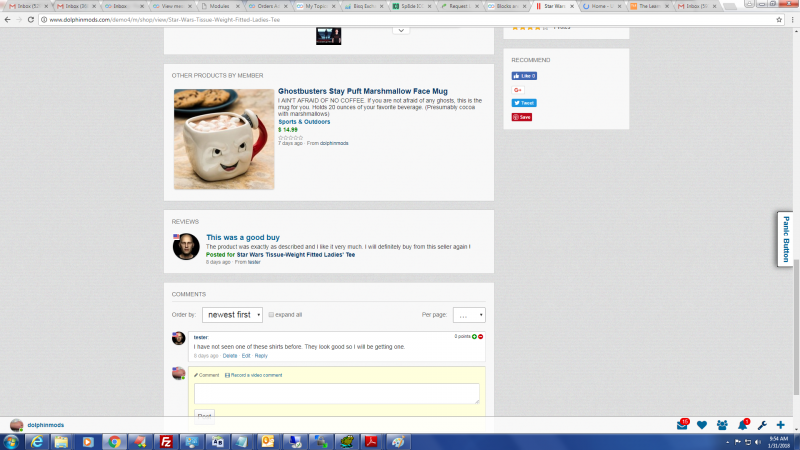Click the volume icon in system tray
This screenshot has height=450, width=800.
[758, 442]
